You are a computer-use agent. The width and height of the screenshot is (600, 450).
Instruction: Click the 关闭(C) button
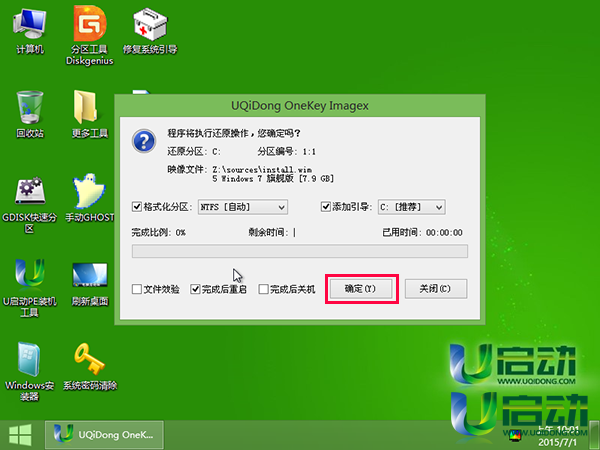coord(435,289)
